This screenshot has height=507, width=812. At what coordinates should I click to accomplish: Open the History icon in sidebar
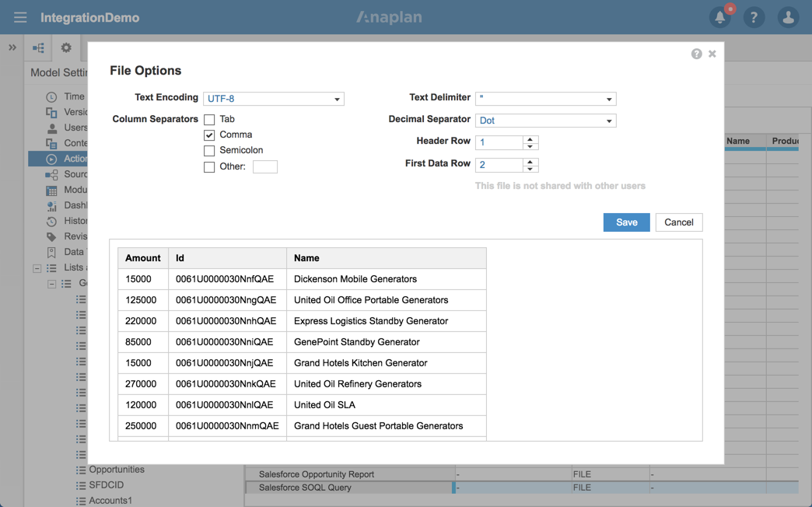coord(51,221)
